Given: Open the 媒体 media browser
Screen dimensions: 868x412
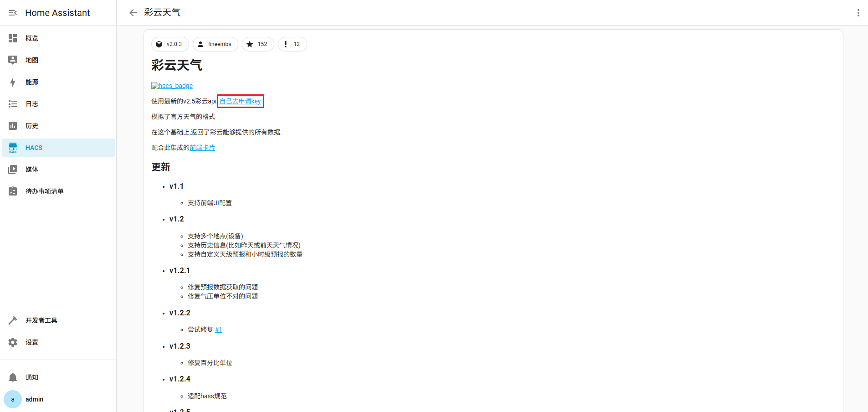Looking at the screenshot, I should [x=32, y=169].
